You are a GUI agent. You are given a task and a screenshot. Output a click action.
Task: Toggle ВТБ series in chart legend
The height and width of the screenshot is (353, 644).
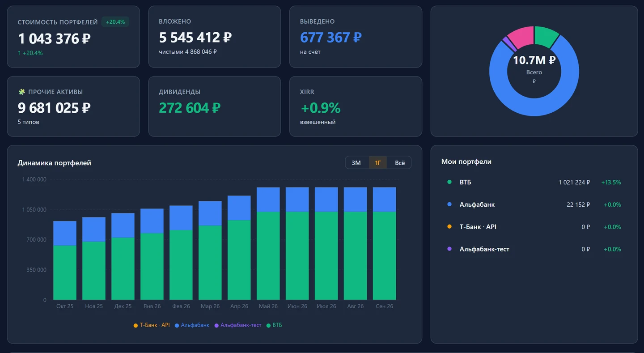(274, 325)
